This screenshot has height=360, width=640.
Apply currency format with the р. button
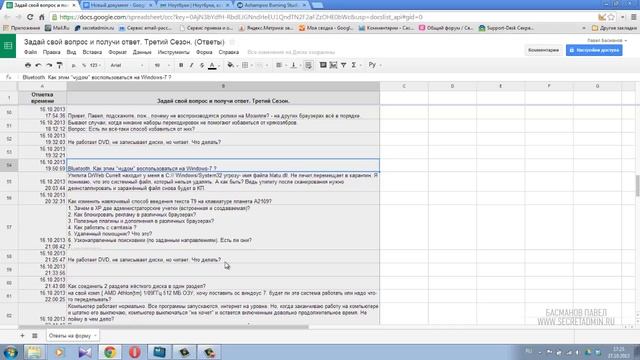point(74,65)
